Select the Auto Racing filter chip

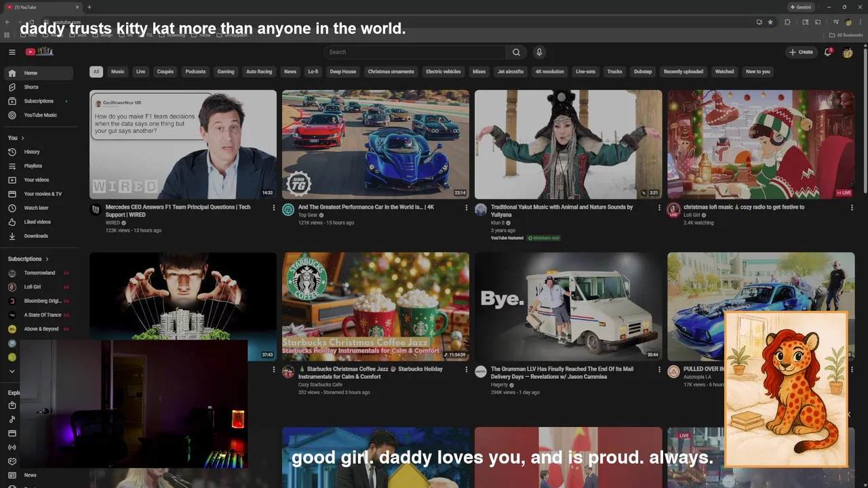pos(259,71)
